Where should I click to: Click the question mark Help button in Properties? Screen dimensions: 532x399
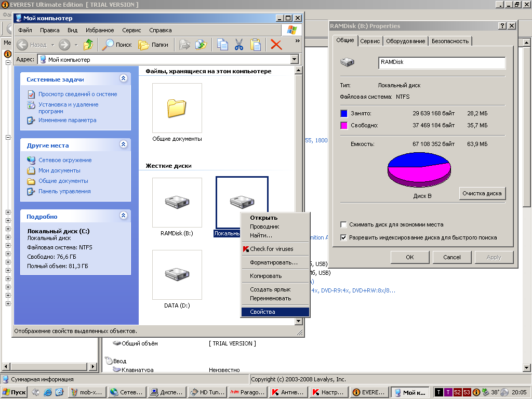(502, 26)
